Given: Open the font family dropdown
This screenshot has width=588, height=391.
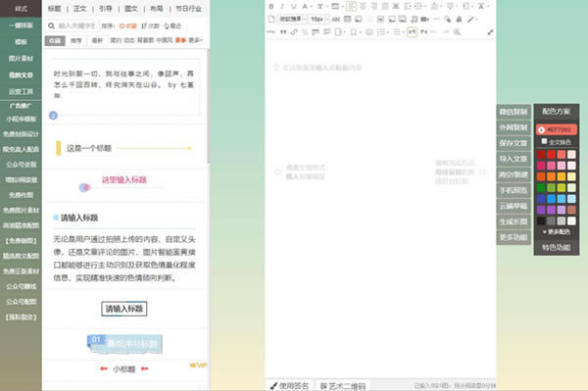Looking at the screenshot, I should (x=292, y=20).
